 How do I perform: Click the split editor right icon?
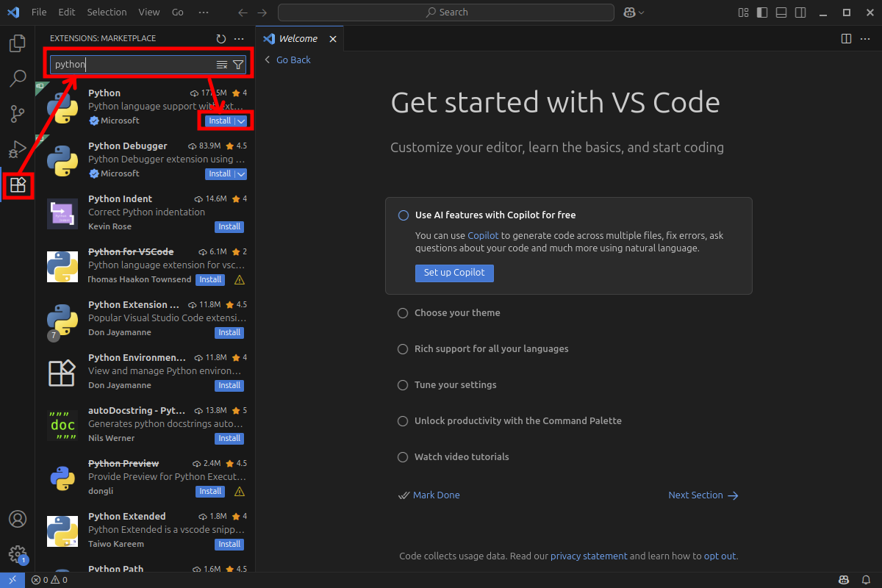click(846, 38)
